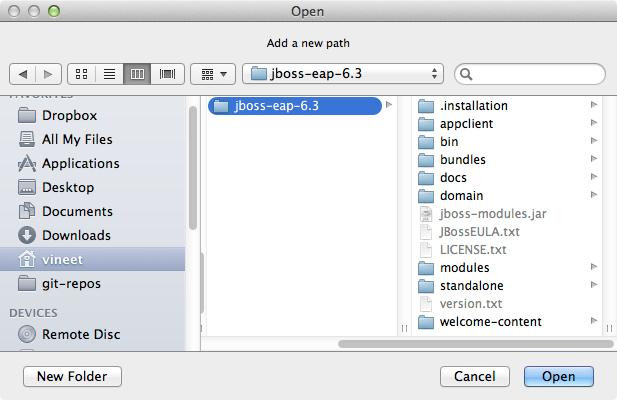Go forward to next folder
Viewport: 617px width, 400px height.
[47, 74]
